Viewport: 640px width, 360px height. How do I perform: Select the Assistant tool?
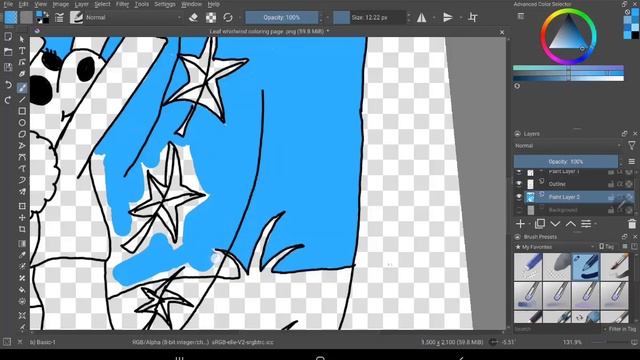coord(22,316)
